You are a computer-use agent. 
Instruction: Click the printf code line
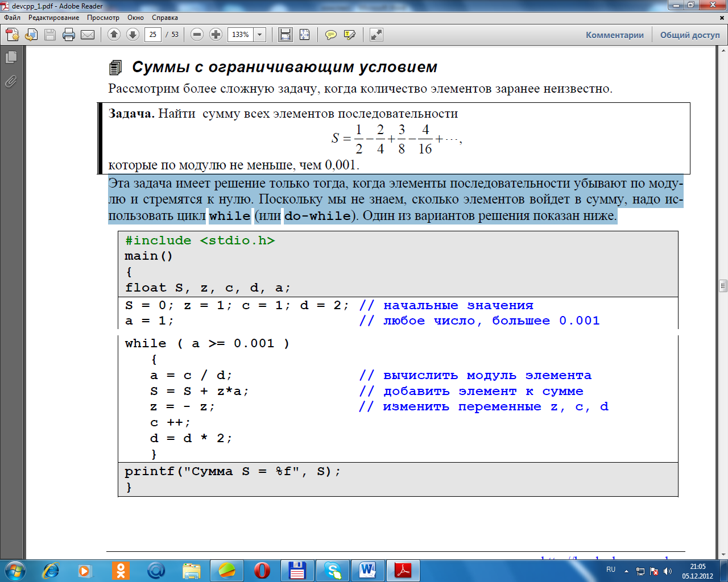click(x=233, y=471)
